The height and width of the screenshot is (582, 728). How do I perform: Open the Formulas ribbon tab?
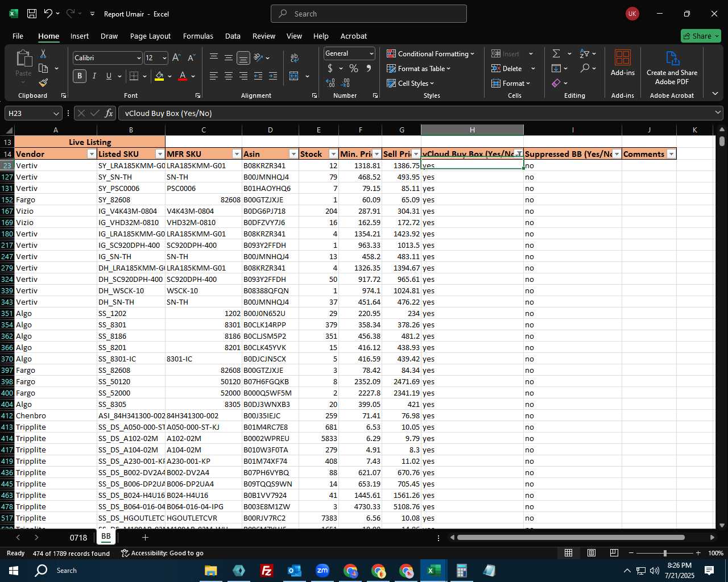tap(198, 36)
